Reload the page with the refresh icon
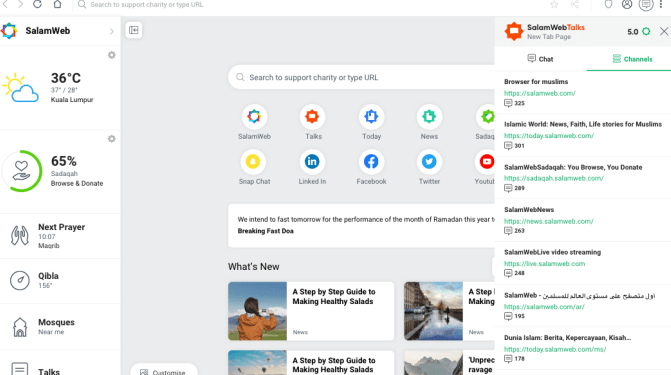The image size is (671, 375). coord(37,4)
